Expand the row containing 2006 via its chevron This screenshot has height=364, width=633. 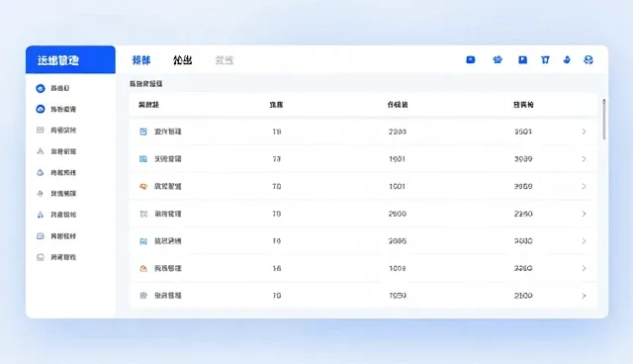click(584, 241)
